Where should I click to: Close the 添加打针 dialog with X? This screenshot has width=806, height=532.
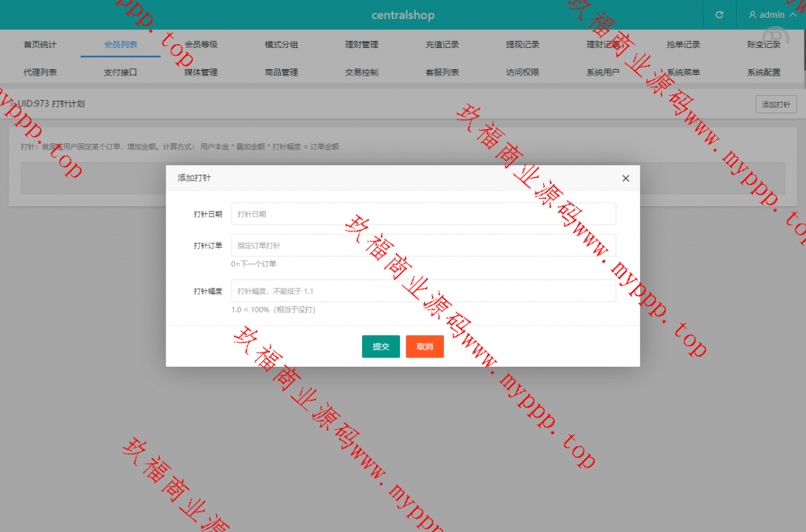pos(626,179)
